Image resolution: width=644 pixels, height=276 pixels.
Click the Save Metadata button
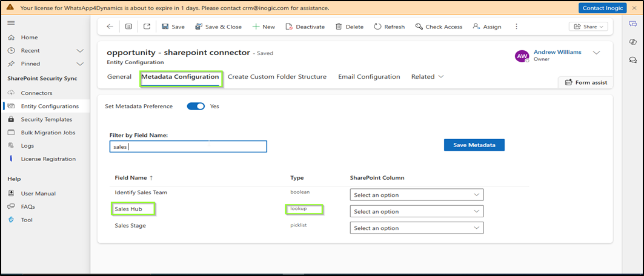click(474, 145)
